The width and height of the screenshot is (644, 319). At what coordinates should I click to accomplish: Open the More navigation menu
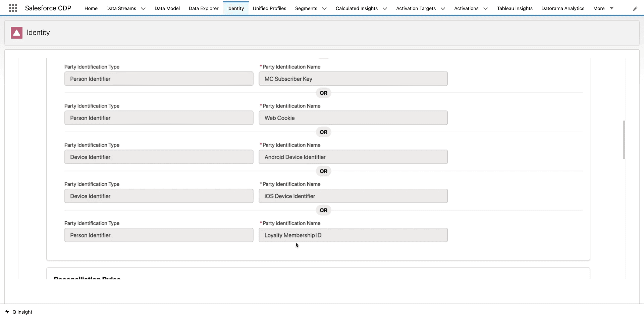pos(603,8)
